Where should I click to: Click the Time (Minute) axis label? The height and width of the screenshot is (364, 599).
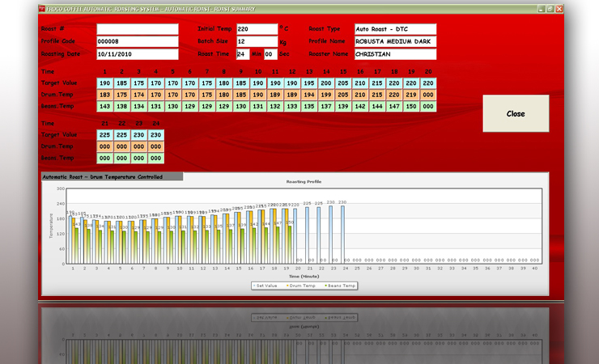click(x=304, y=277)
